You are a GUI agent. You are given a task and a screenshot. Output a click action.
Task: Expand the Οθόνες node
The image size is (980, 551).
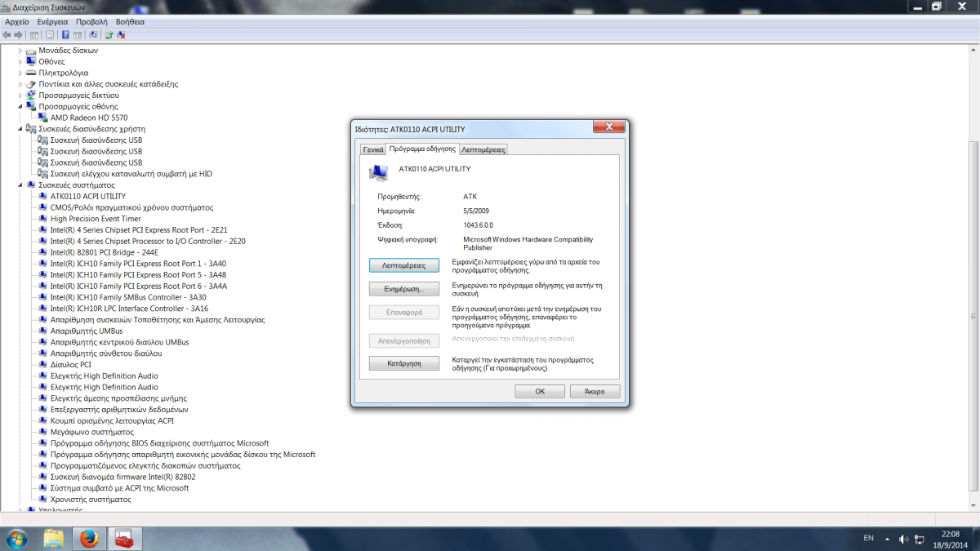tap(20, 61)
